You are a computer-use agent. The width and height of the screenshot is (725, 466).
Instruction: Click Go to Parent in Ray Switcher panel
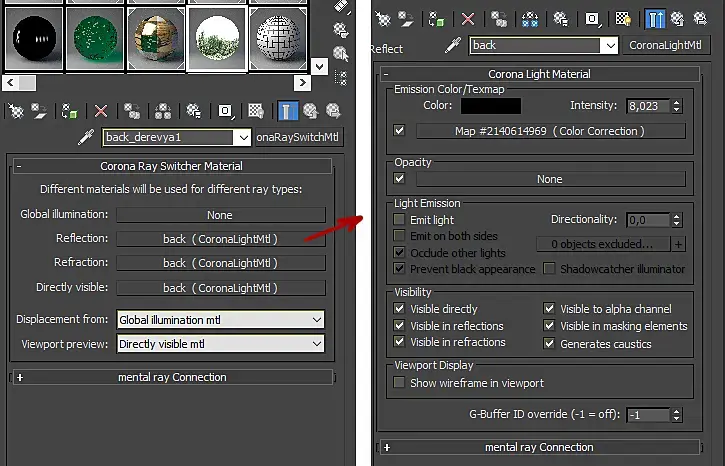click(311, 111)
